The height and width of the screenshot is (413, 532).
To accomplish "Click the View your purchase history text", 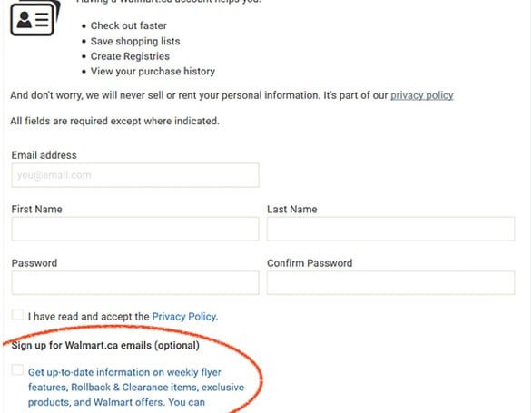I will tap(153, 72).
